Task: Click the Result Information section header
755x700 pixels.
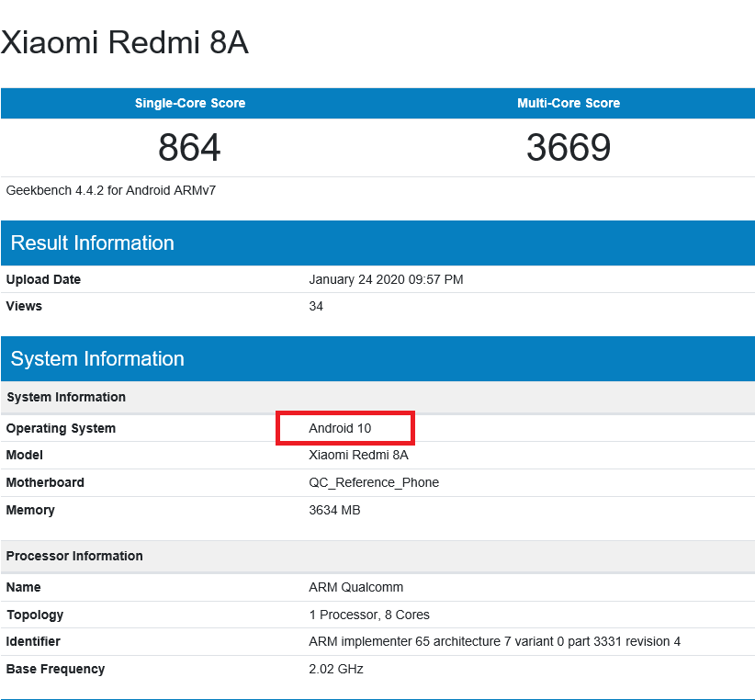Action: coord(377,243)
